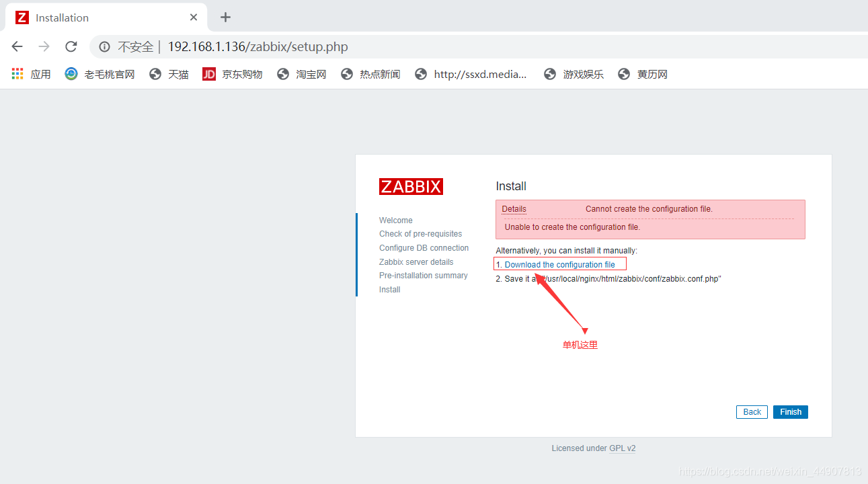Click the Install page heading

coord(511,186)
